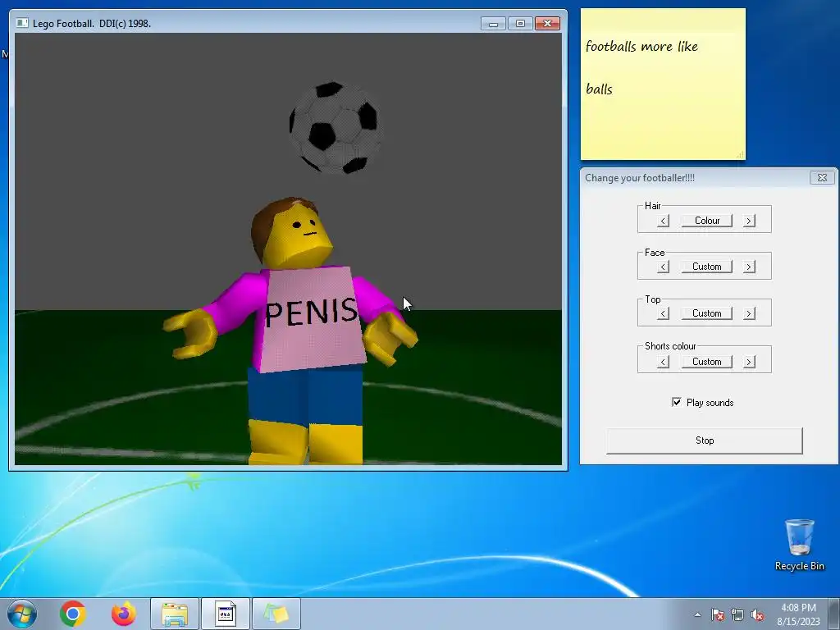Click the Lego Football window title icon

(x=22, y=23)
